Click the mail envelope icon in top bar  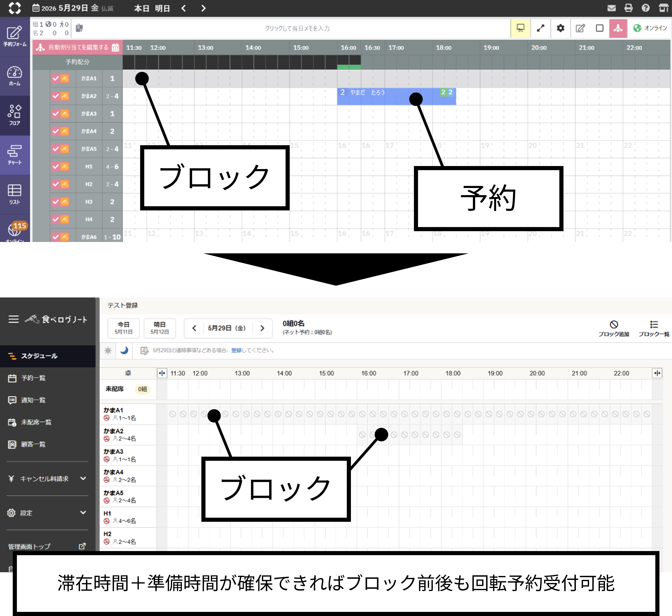pos(611,8)
